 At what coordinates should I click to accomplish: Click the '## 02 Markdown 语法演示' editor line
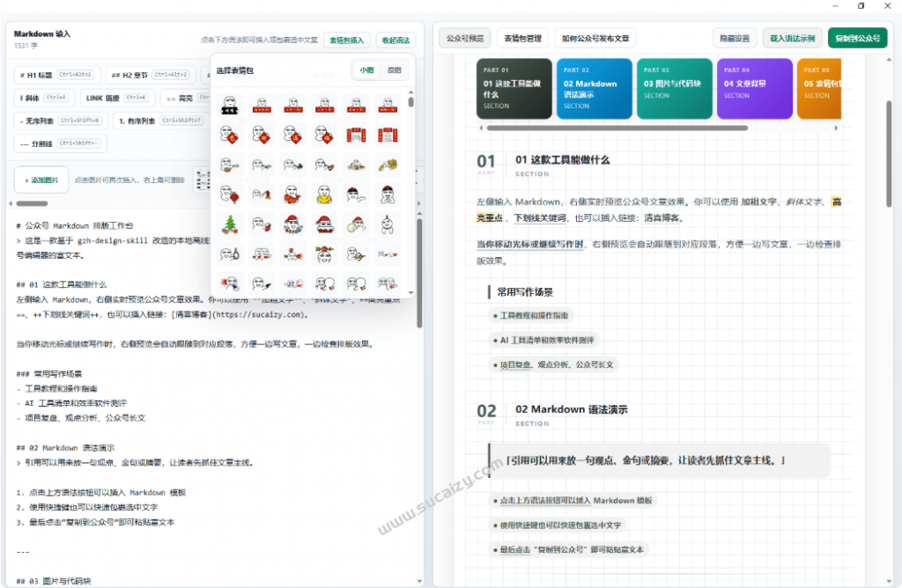point(65,448)
